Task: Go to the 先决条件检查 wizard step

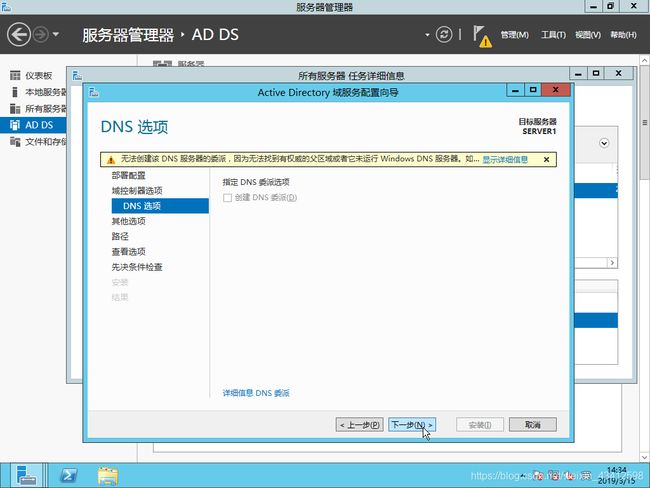Action: tap(137, 267)
